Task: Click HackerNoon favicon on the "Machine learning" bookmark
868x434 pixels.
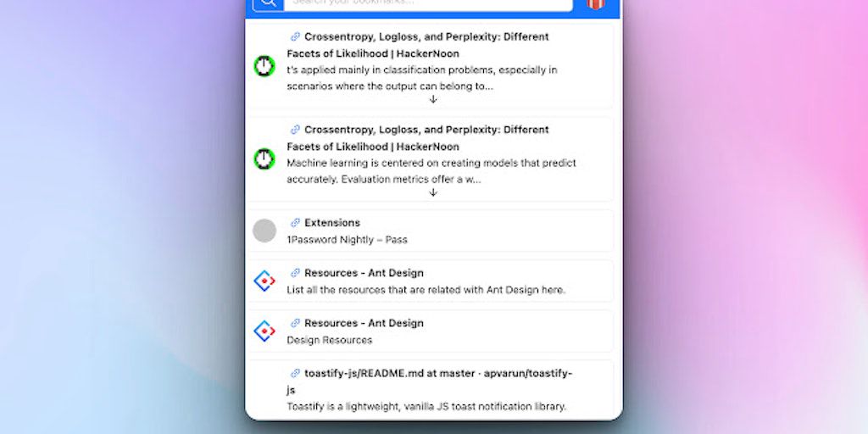Action: [x=264, y=159]
